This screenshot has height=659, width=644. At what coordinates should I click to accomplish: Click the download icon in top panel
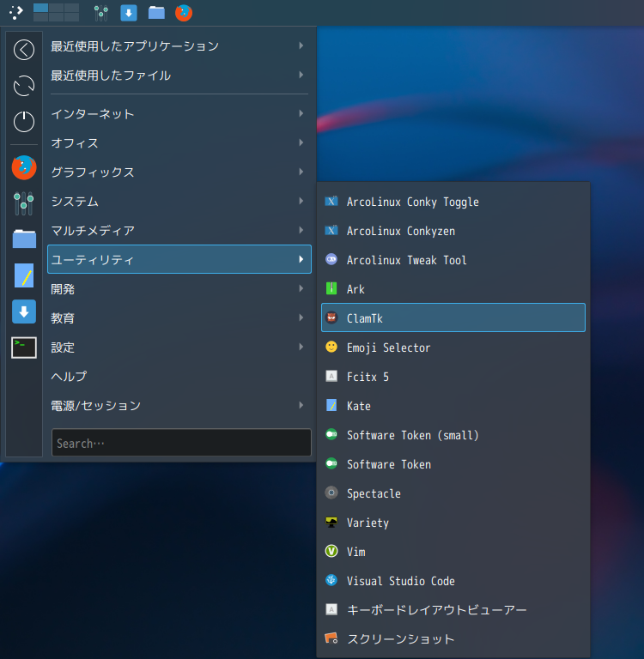pos(129,13)
